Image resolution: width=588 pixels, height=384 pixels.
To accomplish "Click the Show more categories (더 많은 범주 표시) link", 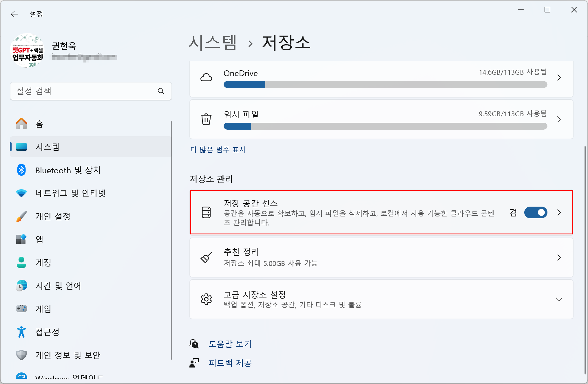I will click(218, 150).
